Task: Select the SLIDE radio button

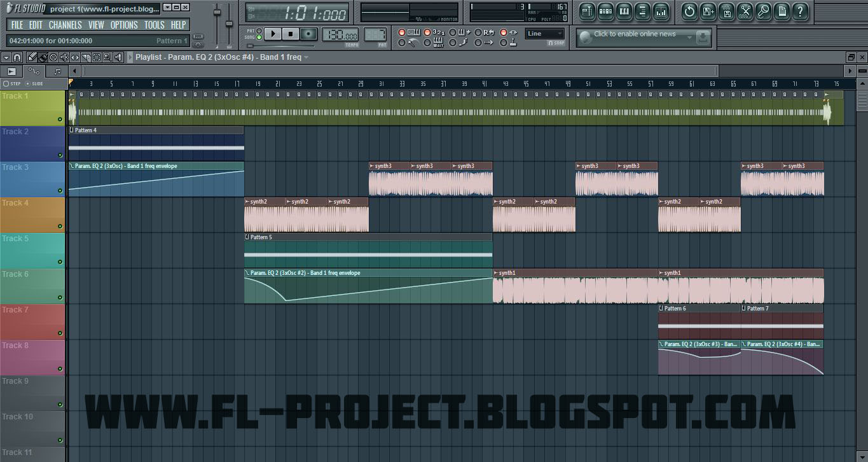Action: pos(28,84)
